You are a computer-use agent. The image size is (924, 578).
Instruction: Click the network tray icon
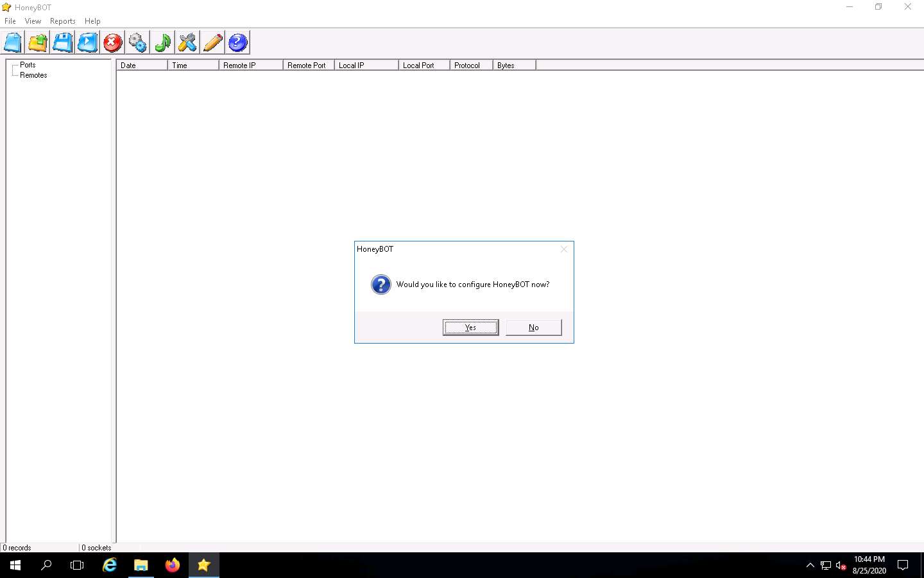click(826, 565)
